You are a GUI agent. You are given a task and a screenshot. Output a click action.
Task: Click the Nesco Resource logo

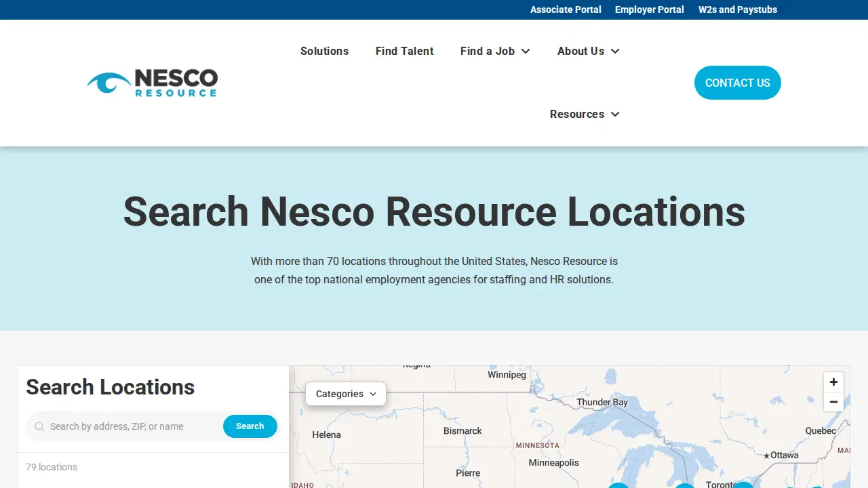(153, 83)
